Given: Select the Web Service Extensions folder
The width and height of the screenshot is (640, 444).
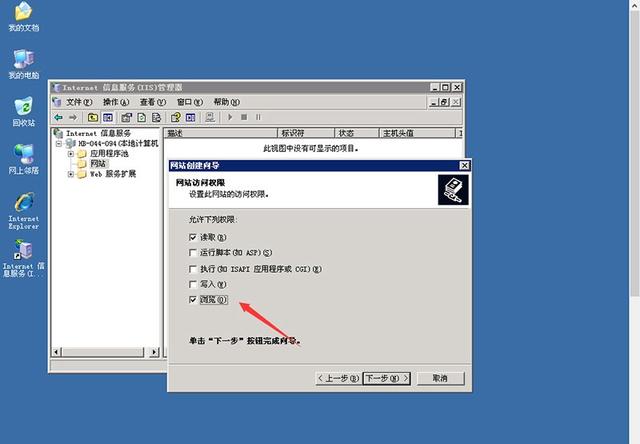Looking at the screenshot, I should point(113,174).
